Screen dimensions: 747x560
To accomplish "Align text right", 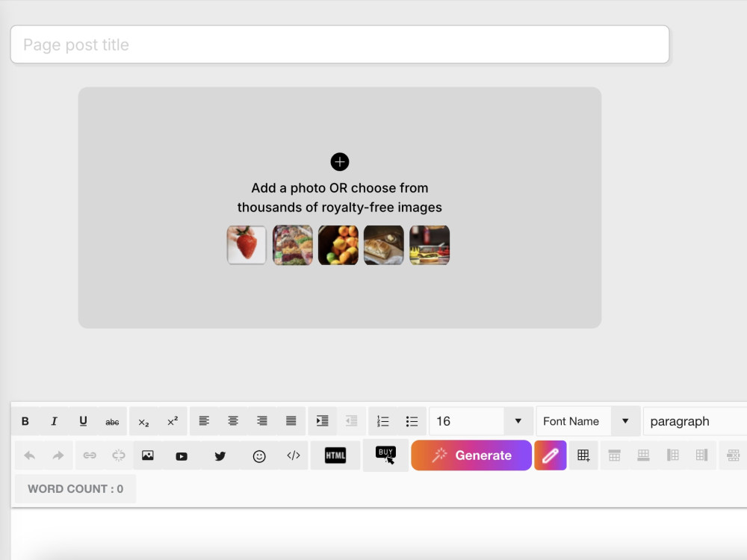I will (262, 421).
